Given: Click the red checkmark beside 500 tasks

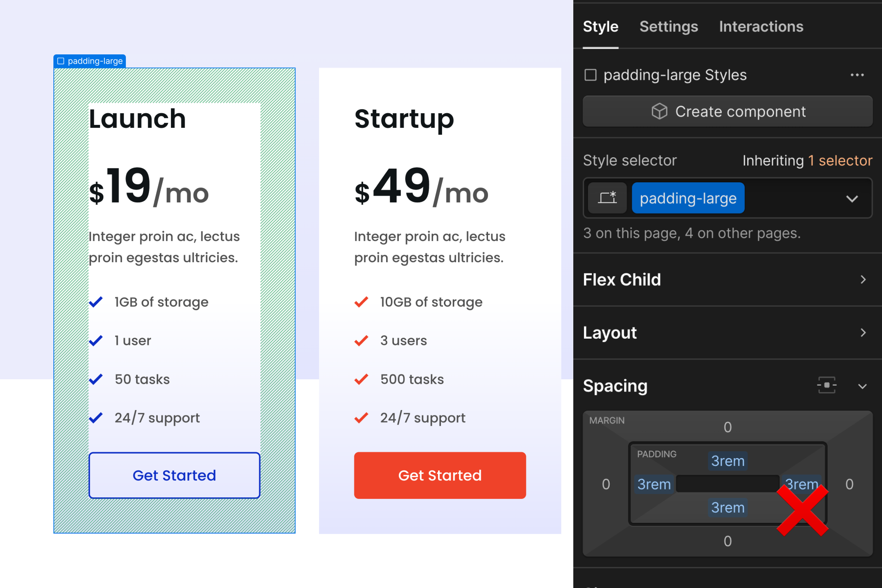Looking at the screenshot, I should 361,379.
